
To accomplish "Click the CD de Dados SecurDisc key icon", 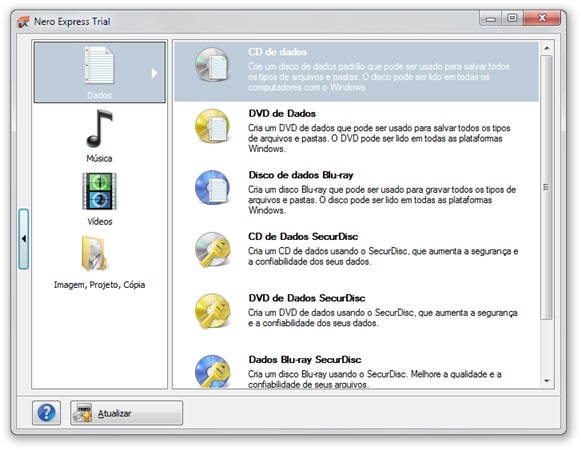I will click(212, 249).
